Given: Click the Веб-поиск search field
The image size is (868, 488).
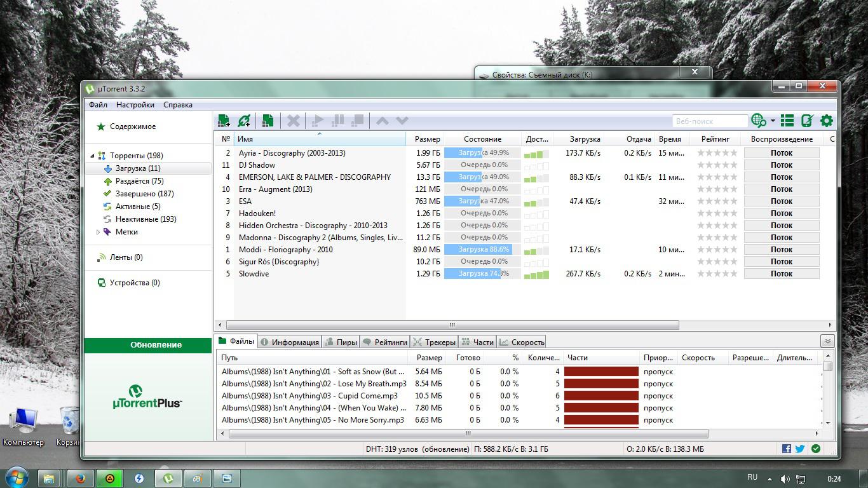Looking at the screenshot, I should (x=710, y=121).
